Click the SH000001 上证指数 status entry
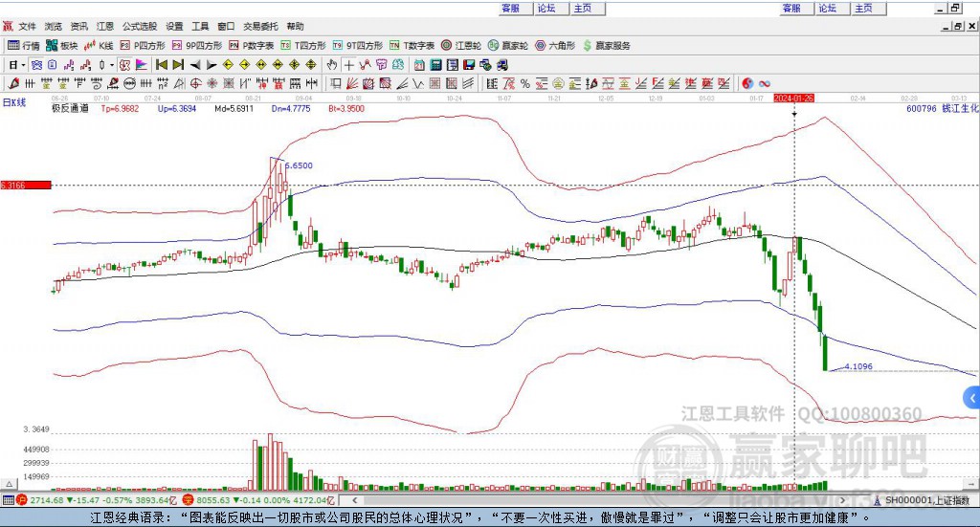Image resolution: width=980 pixels, height=527 pixels. pyautogui.click(x=922, y=500)
